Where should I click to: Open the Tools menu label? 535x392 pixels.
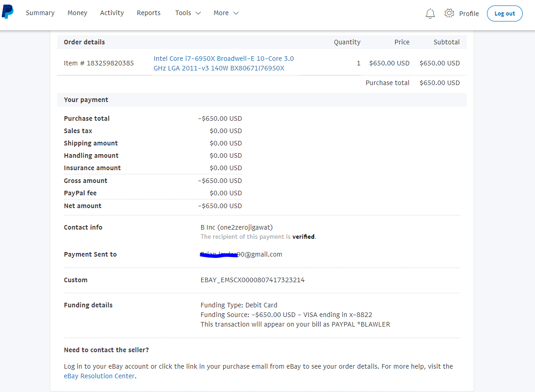(183, 13)
